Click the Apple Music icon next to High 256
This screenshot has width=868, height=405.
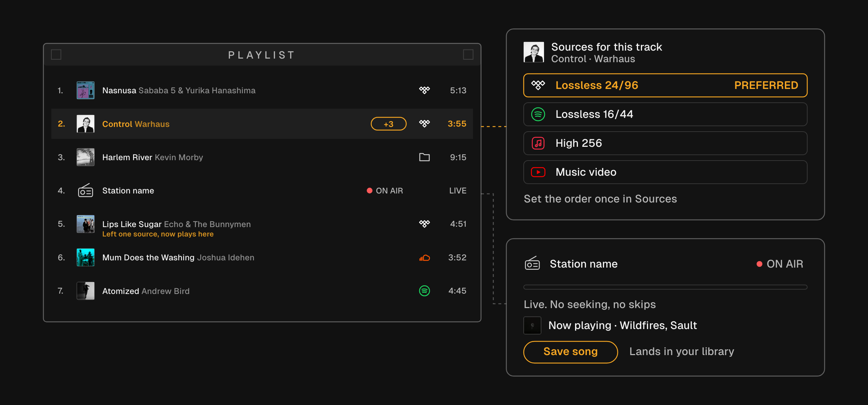point(538,143)
